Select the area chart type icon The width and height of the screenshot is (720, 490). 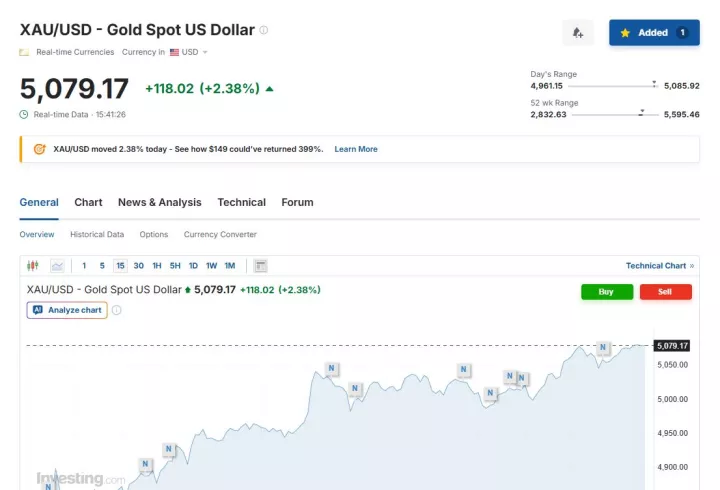[57, 266]
